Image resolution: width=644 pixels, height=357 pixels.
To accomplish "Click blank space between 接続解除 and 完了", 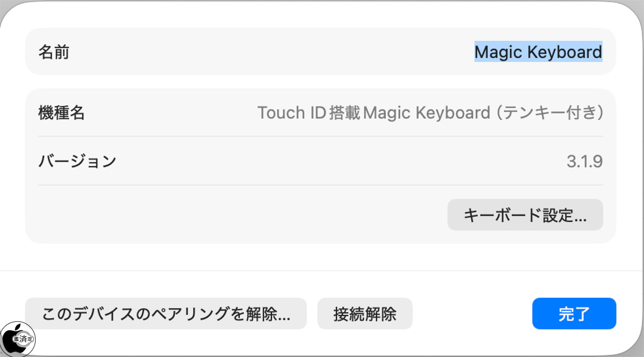I will [471, 314].
